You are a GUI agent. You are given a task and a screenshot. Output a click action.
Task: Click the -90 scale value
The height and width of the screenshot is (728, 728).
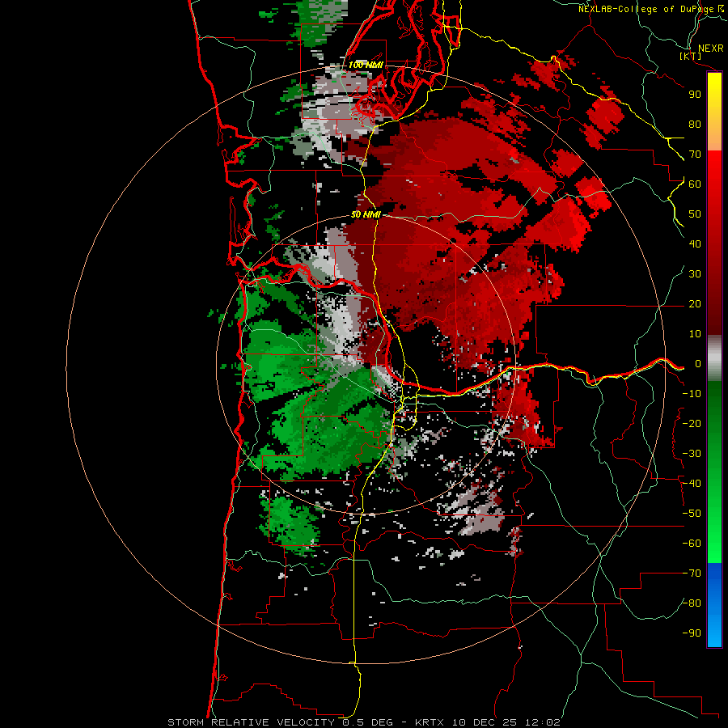coord(692,633)
